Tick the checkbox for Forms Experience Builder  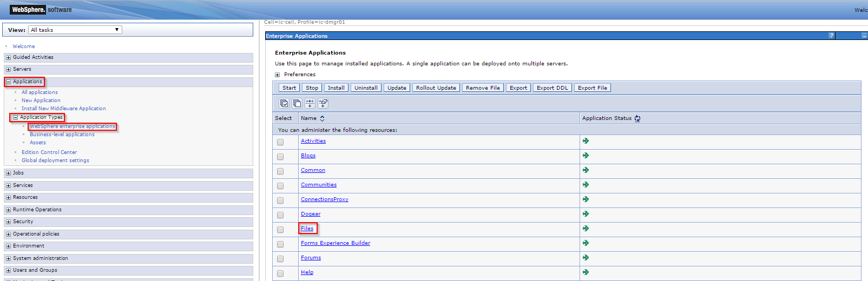point(280,244)
